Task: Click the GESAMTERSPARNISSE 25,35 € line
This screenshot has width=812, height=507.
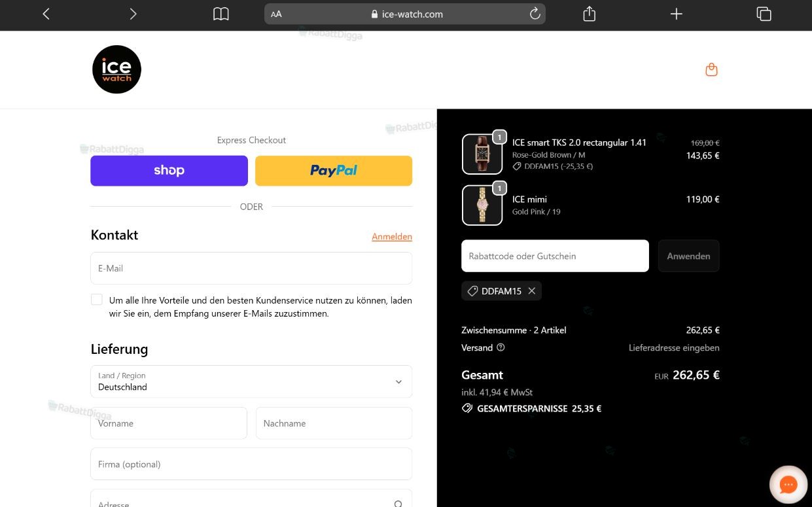Action: click(531, 408)
